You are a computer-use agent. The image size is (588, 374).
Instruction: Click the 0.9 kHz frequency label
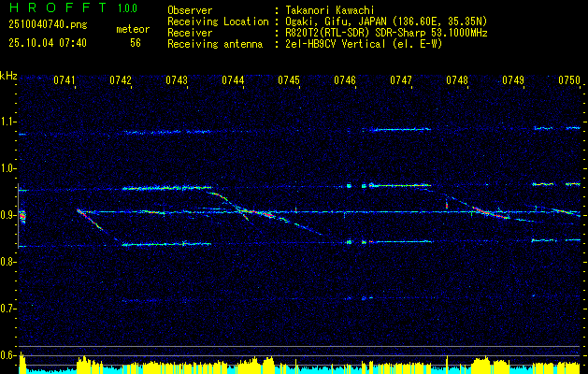coord(7,215)
